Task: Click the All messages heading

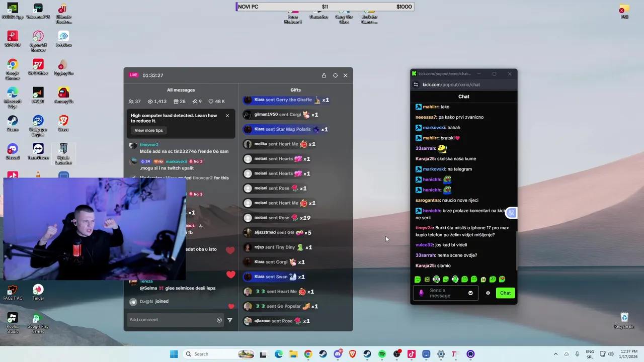Action: pyautogui.click(x=181, y=90)
